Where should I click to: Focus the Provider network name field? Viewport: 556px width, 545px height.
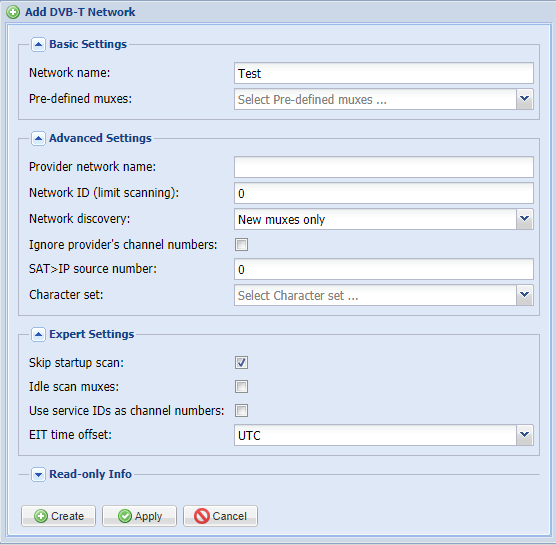click(x=384, y=167)
